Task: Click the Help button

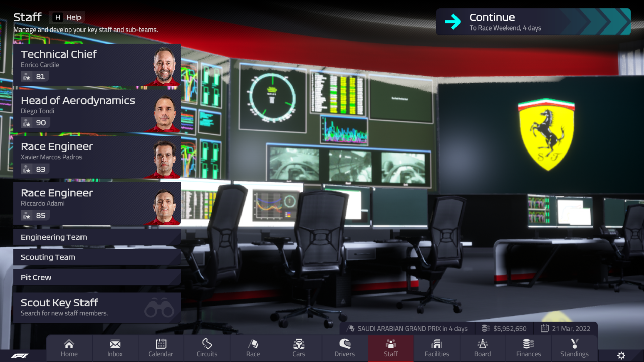Action: click(x=67, y=17)
